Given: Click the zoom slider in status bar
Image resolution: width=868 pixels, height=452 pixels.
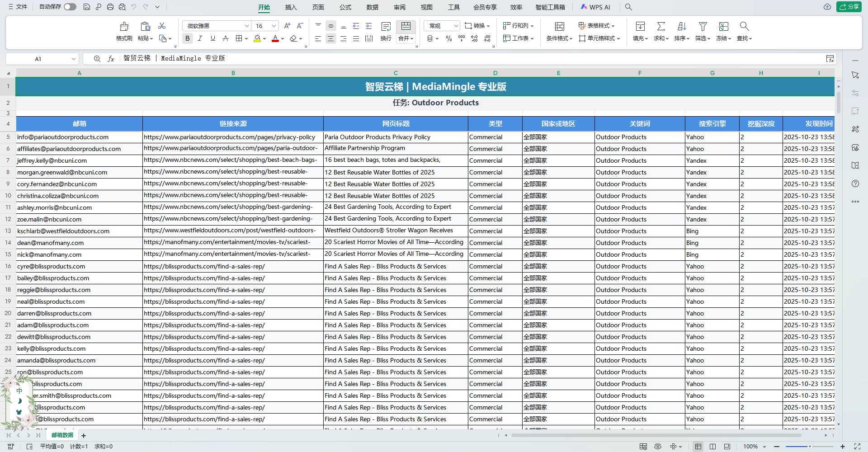Looking at the screenshot, I should tap(809, 447).
